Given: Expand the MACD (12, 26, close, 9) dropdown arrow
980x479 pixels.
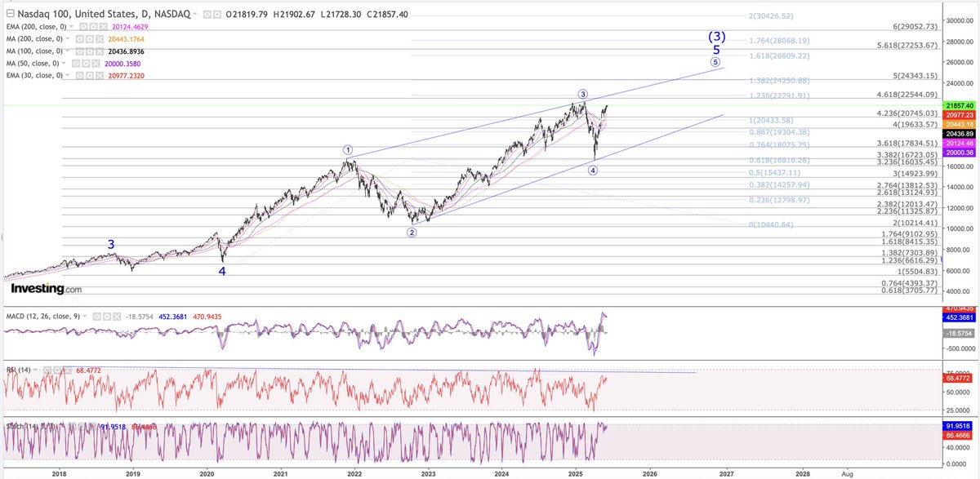Looking at the screenshot, I should point(84,316).
